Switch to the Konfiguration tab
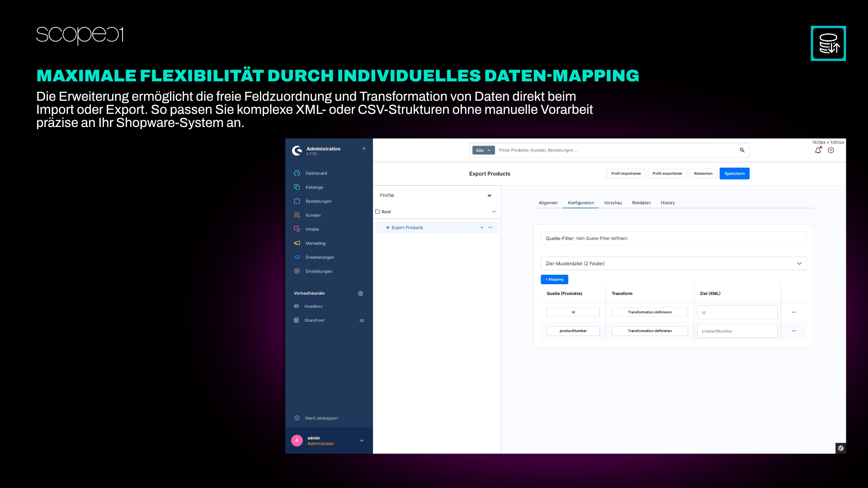This screenshot has height=488, width=868. tap(580, 203)
